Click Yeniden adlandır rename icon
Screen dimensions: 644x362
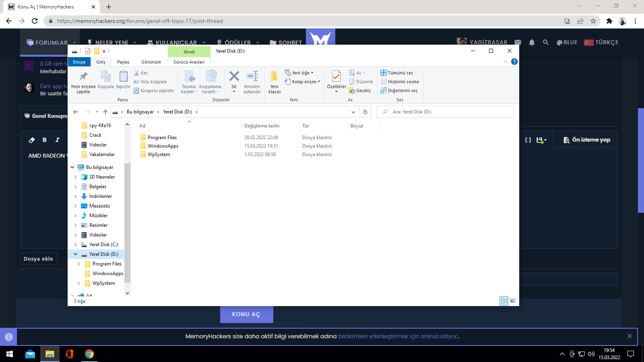tap(252, 82)
